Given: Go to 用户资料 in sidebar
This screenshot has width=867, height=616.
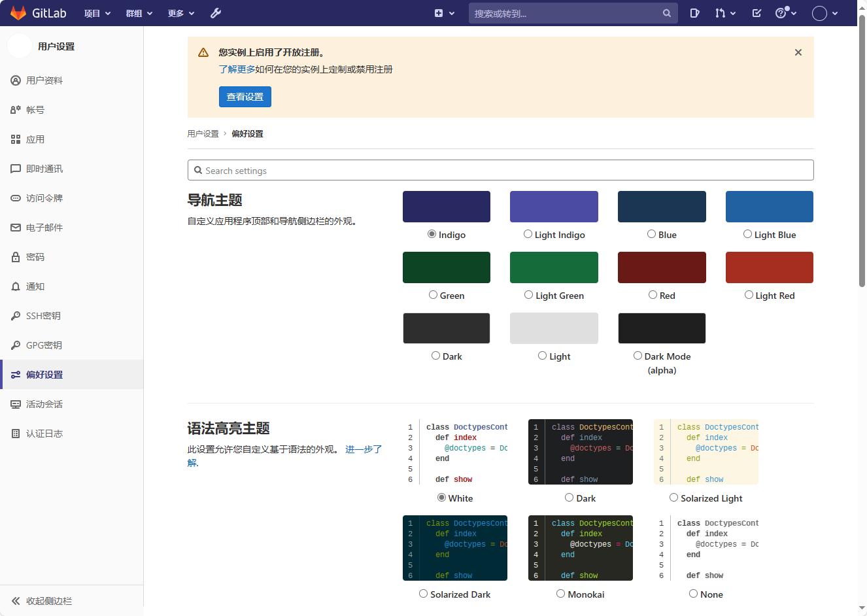Looking at the screenshot, I should tap(44, 80).
